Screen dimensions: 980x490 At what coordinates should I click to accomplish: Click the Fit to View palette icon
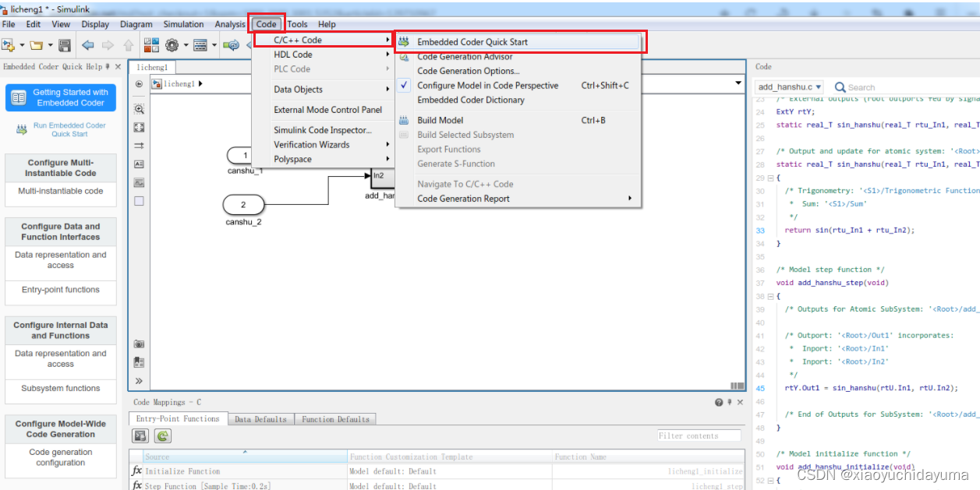(139, 127)
